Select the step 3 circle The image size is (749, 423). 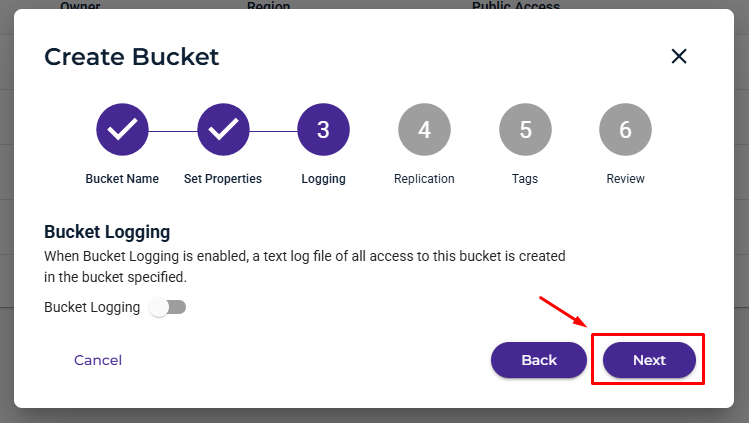click(323, 130)
